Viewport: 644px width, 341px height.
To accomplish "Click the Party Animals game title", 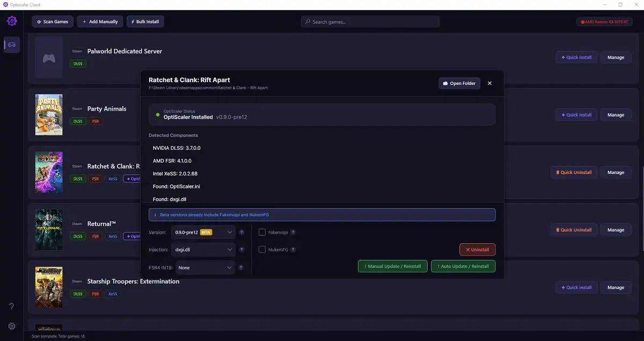I will coord(107,108).
